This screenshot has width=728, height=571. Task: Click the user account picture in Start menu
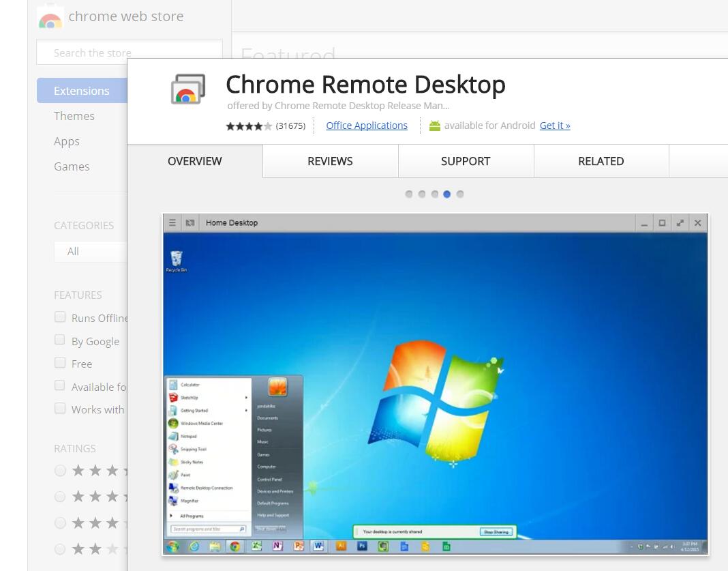coord(277,387)
